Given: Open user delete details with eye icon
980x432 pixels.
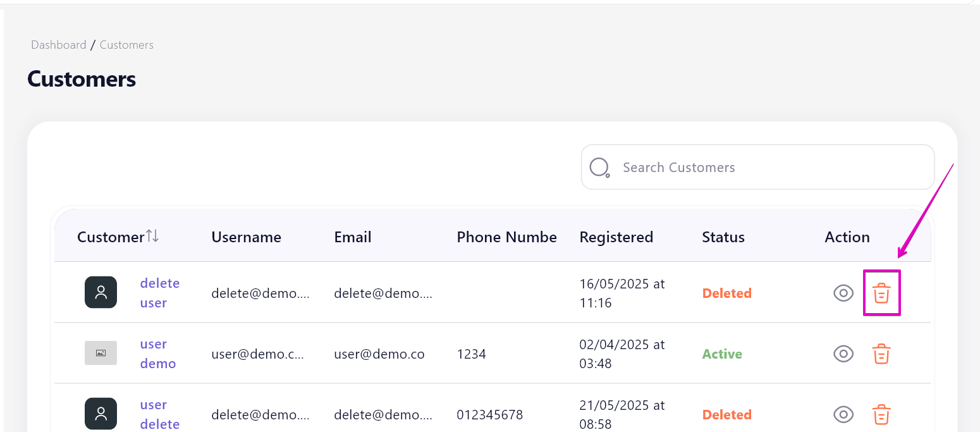Looking at the screenshot, I should pyautogui.click(x=843, y=414).
